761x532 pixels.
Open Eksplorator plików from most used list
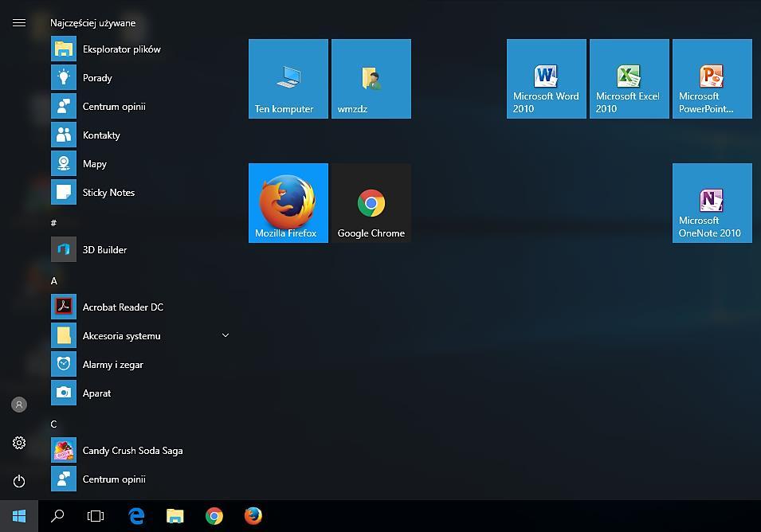(141, 49)
